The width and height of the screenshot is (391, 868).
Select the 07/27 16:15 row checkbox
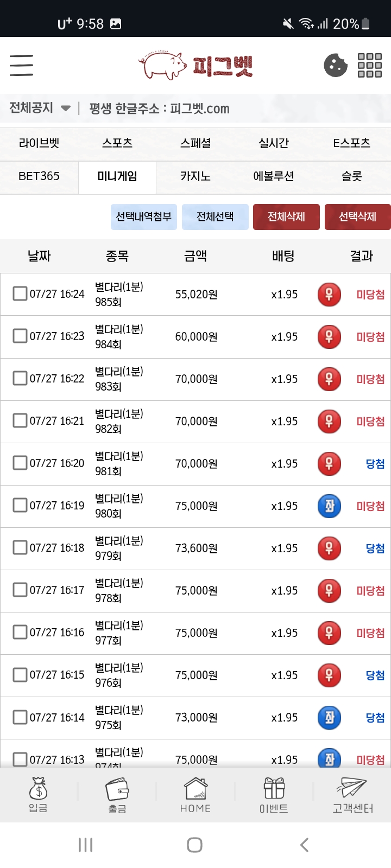pyautogui.click(x=20, y=674)
